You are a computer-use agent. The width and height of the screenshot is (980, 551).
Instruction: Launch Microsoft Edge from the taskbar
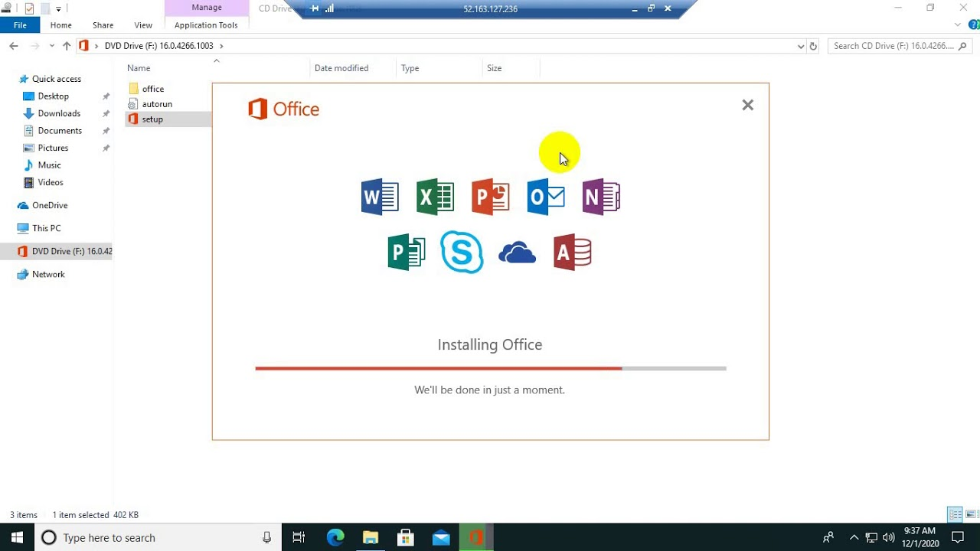point(335,537)
